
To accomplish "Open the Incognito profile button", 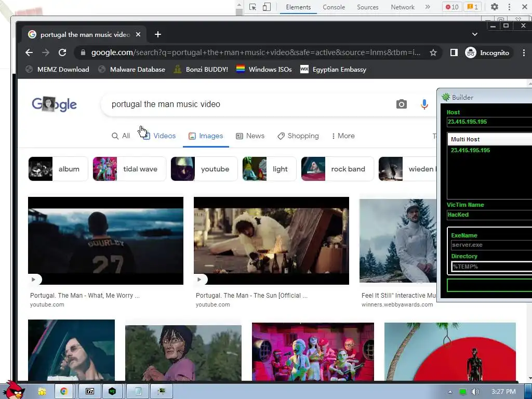I will tap(487, 52).
